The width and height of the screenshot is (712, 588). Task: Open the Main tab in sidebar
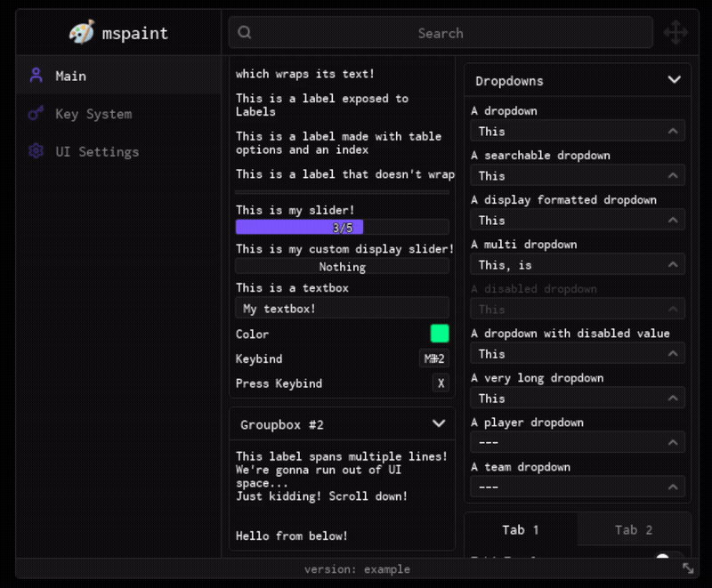pyautogui.click(x=118, y=76)
